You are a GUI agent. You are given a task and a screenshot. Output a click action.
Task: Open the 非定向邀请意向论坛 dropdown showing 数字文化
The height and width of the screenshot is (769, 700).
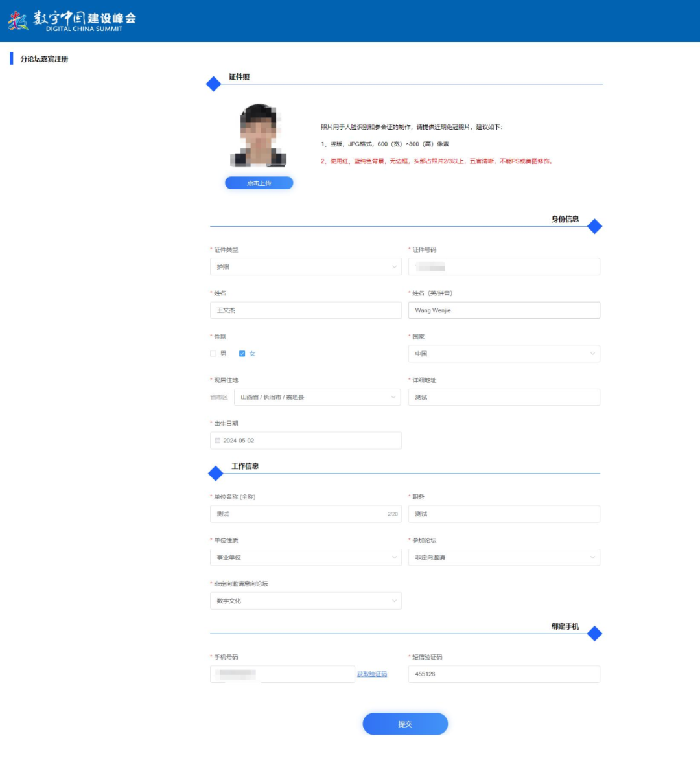(x=305, y=601)
